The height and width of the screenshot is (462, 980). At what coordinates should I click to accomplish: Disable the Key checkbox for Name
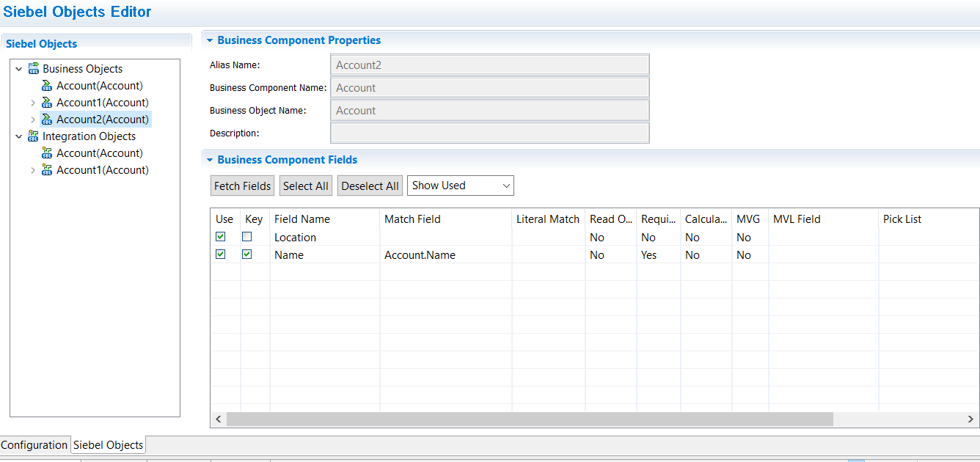coord(247,254)
